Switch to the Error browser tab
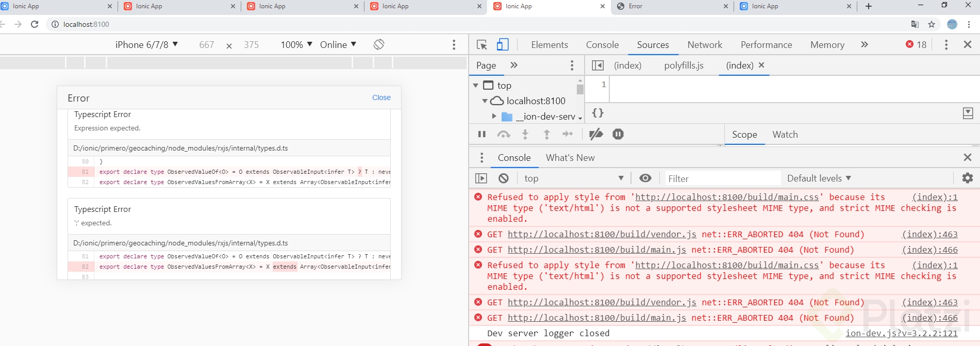 [x=671, y=6]
